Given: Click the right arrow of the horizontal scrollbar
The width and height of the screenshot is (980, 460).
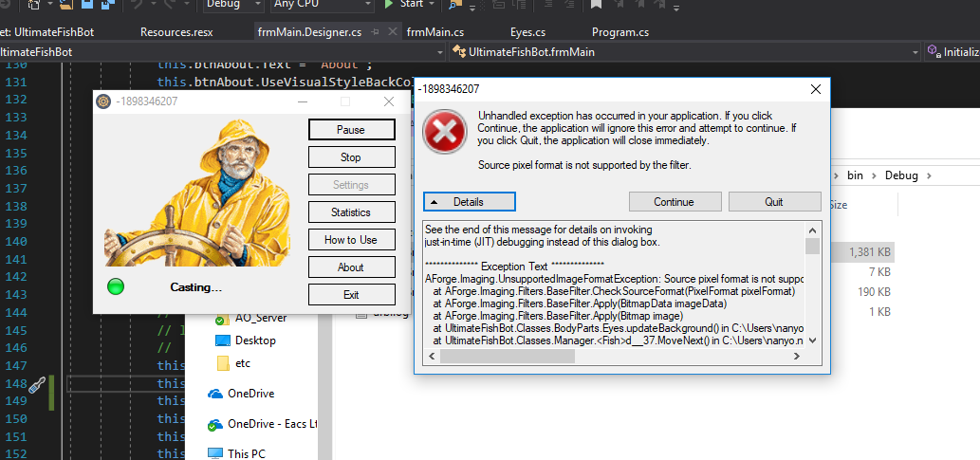Looking at the screenshot, I should click(797, 357).
